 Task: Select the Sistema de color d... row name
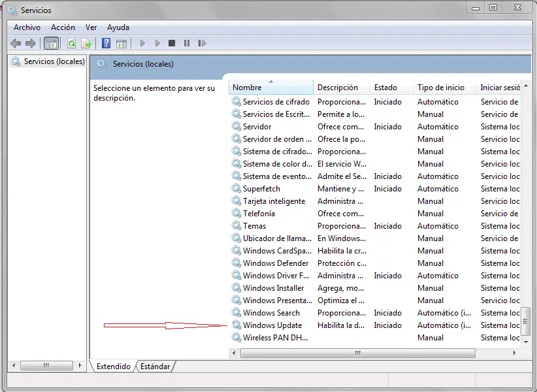[278, 163]
